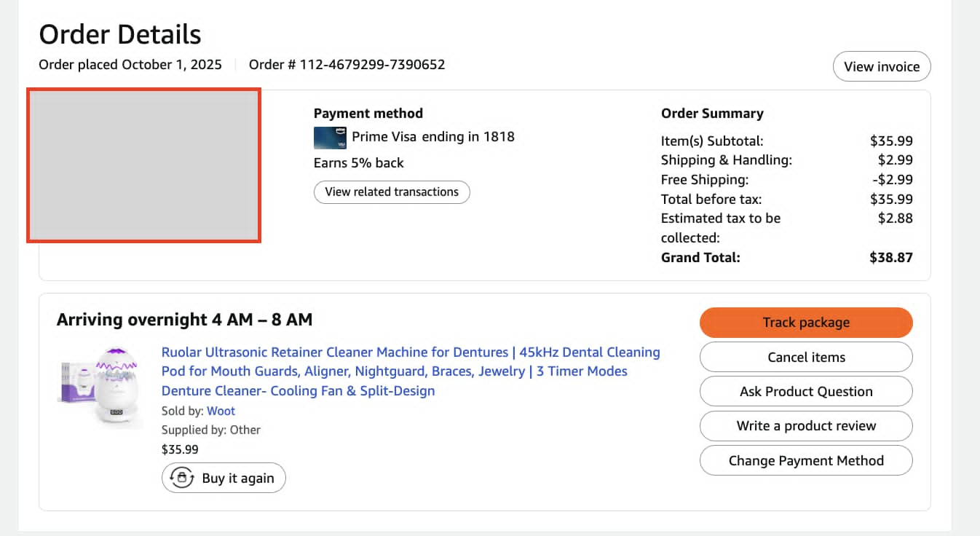Open the retainer cleaner product thumbnail

(x=100, y=385)
